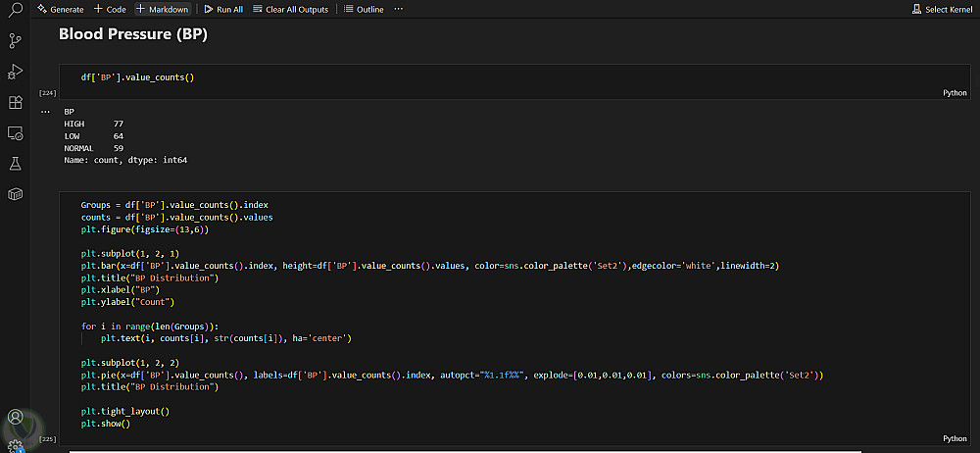The image size is (980, 453).
Task: Open the Testing flask view
Action: coord(15,164)
